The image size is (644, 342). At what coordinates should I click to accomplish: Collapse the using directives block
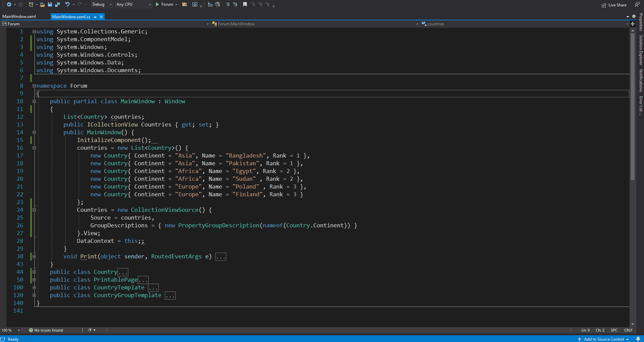[34, 31]
